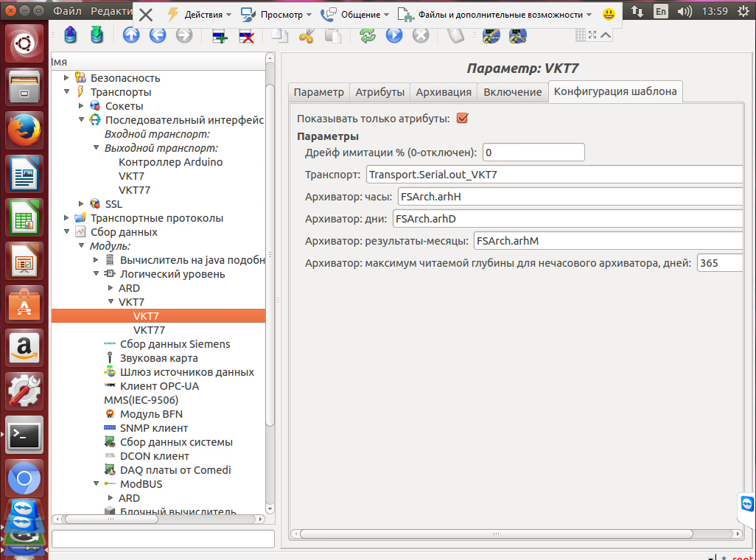The image size is (756, 560).
Task: Click the green Refresh arrows icon
Action: click(x=368, y=35)
